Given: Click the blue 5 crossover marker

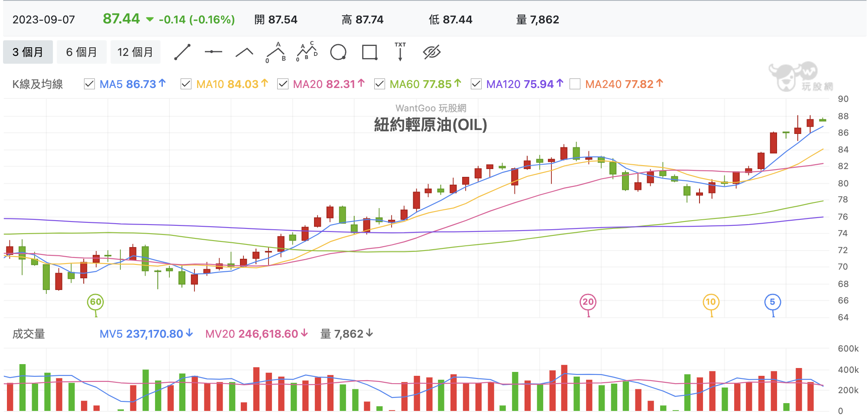Looking at the screenshot, I should click(772, 302).
